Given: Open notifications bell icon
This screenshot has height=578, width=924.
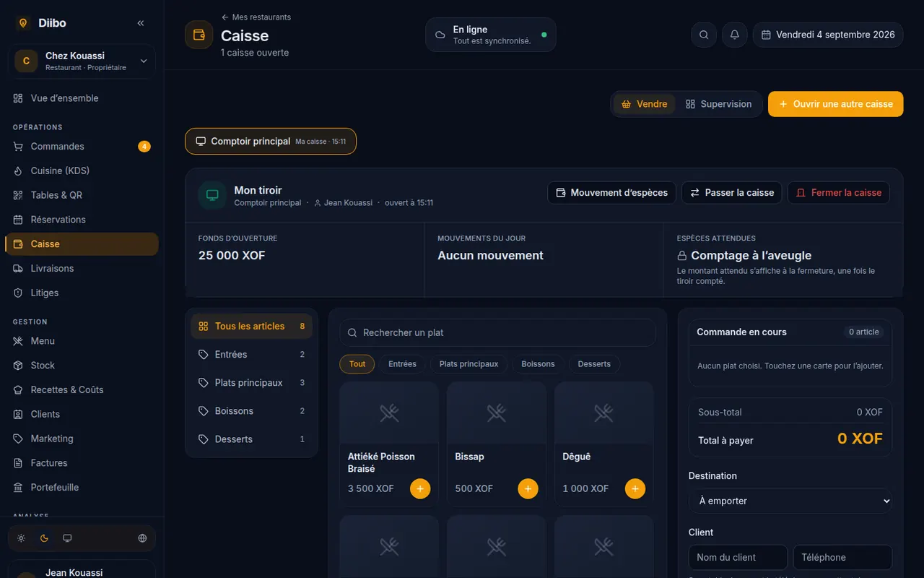Looking at the screenshot, I should [735, 35].
